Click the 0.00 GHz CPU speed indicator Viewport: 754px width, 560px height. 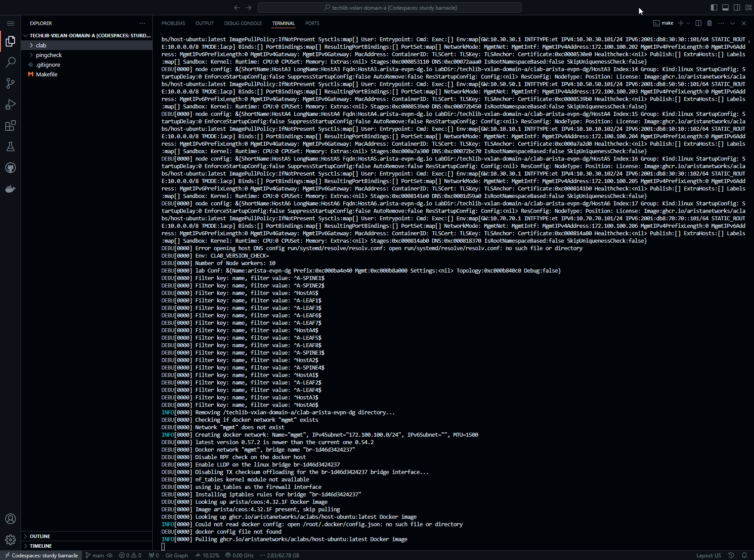click(x=240, y=555)
